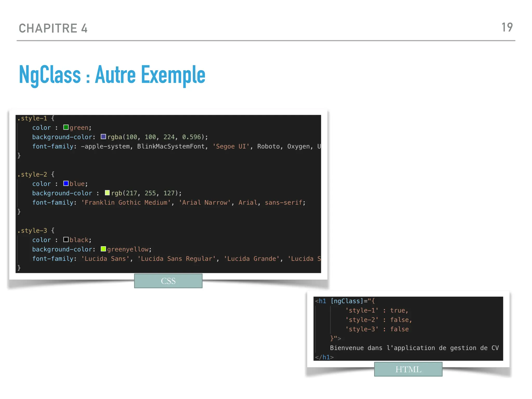Viewport: 532px width, 399px height.
Task: Click the closing '</h1>' tag
Action: [324, 357]
